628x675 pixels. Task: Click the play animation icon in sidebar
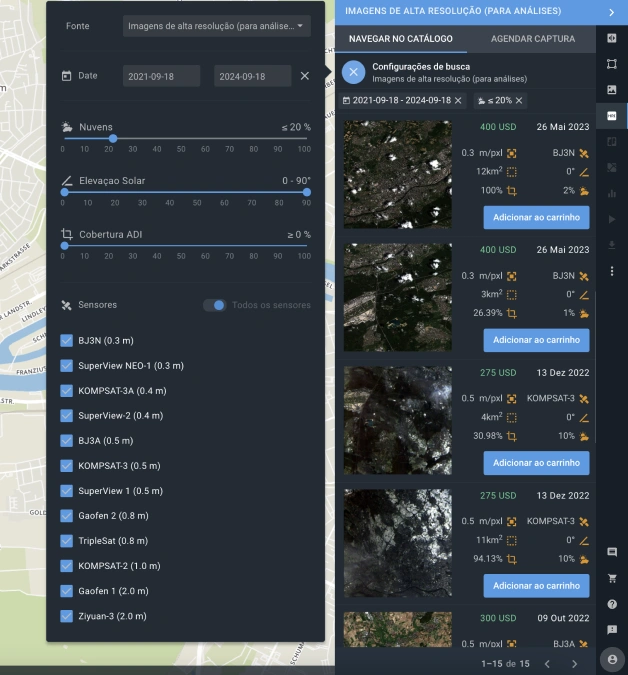point(612,219)
